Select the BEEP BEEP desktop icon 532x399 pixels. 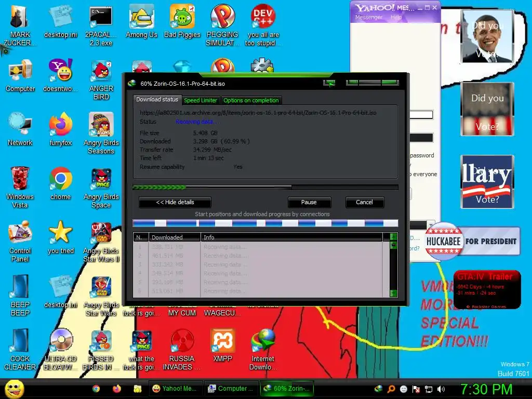click(x=20, y=296)
